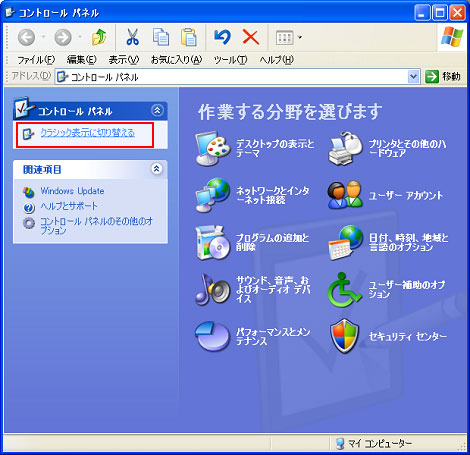This screenshot has width=470, height=455.
Task: Open the Windows Update link
Action: point(72,191)
